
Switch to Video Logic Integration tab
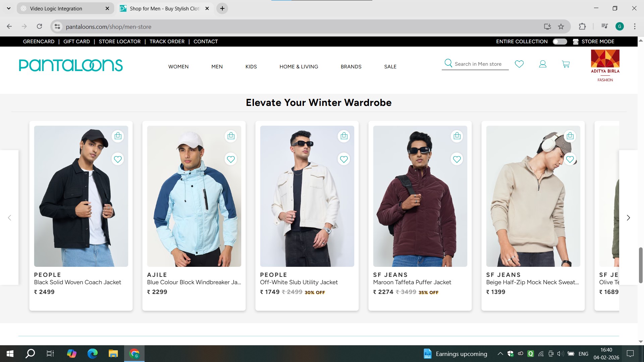pos(56,8)
